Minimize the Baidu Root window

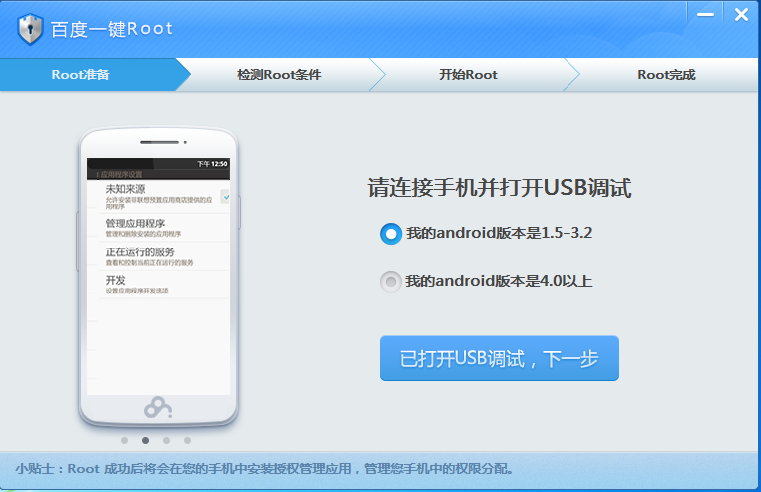(705, 15)
